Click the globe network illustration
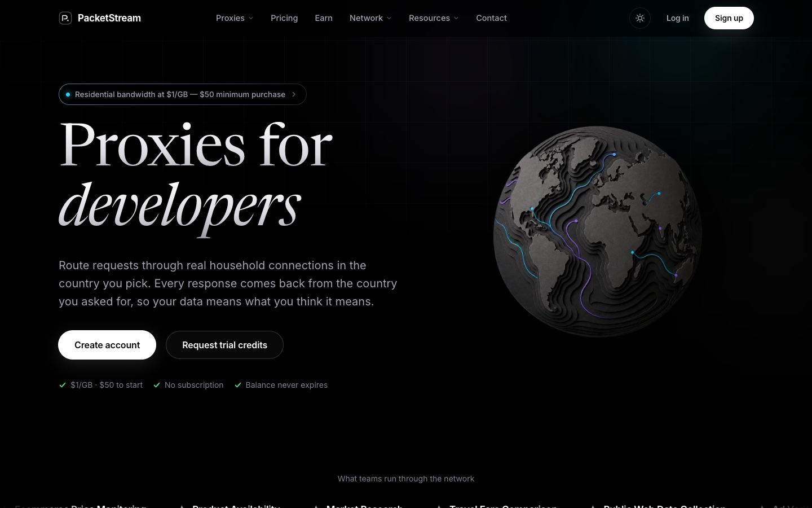812x508 pixels. pyautogui.click(x=598, y=231)
